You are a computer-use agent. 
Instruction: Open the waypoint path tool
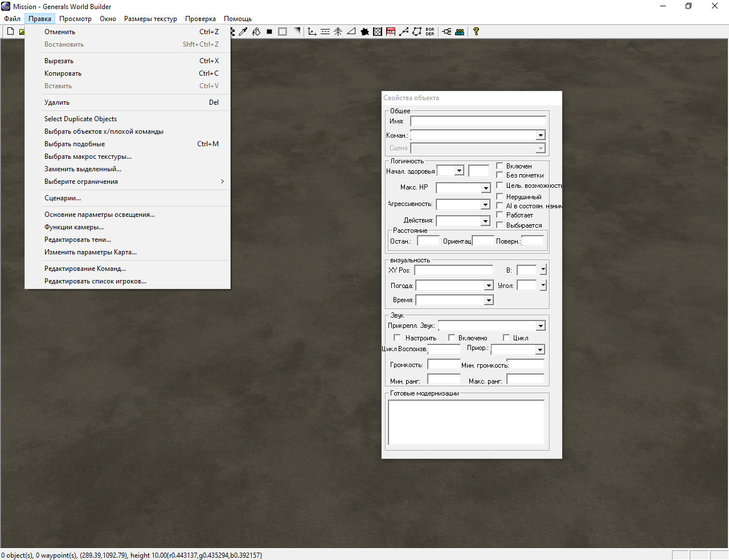pyautogui.click(x=404, y=32)
